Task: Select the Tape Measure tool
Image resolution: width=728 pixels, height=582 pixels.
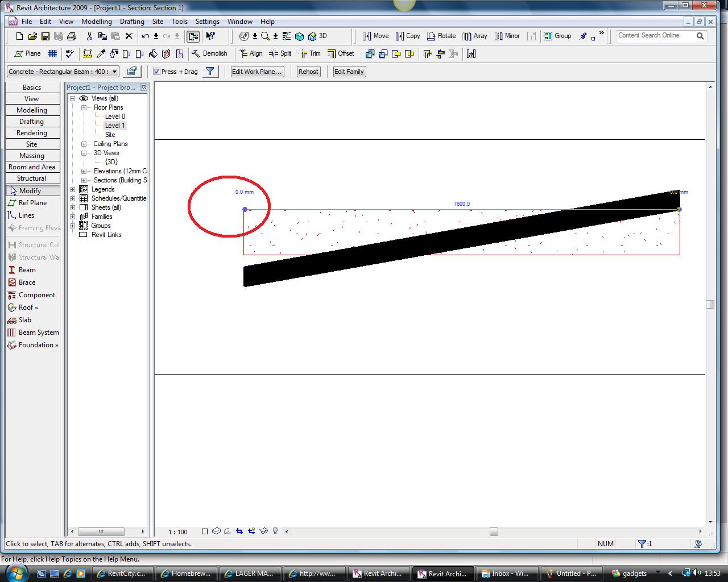Action: tap(88, 53)
